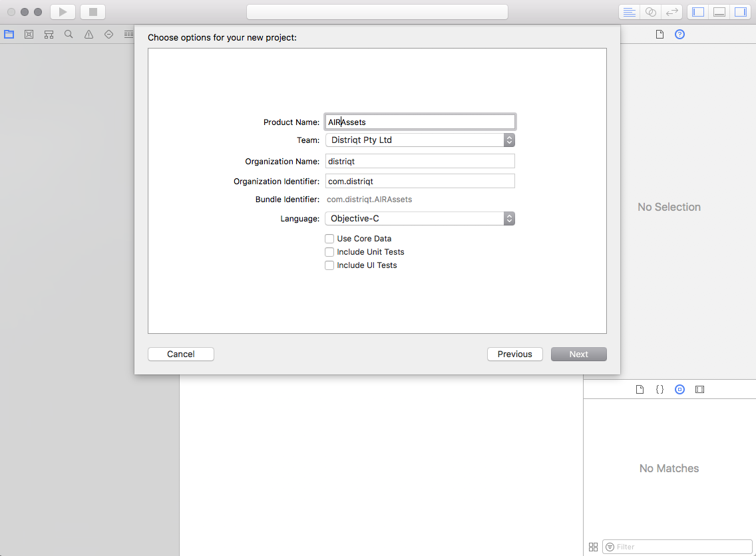Switch to the Assistant editor
Viewport: 756px width, 556px height.
[x=650, y=12]
